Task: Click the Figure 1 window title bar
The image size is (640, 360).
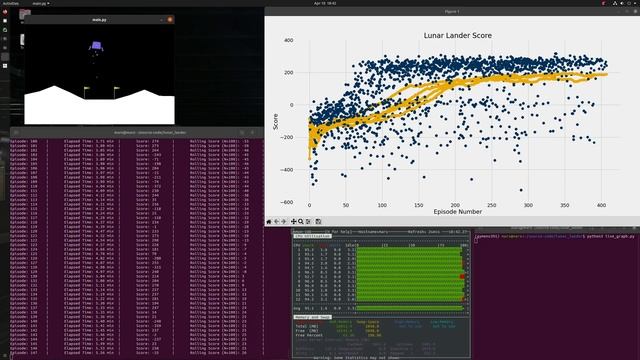Action: click(452, 11)
